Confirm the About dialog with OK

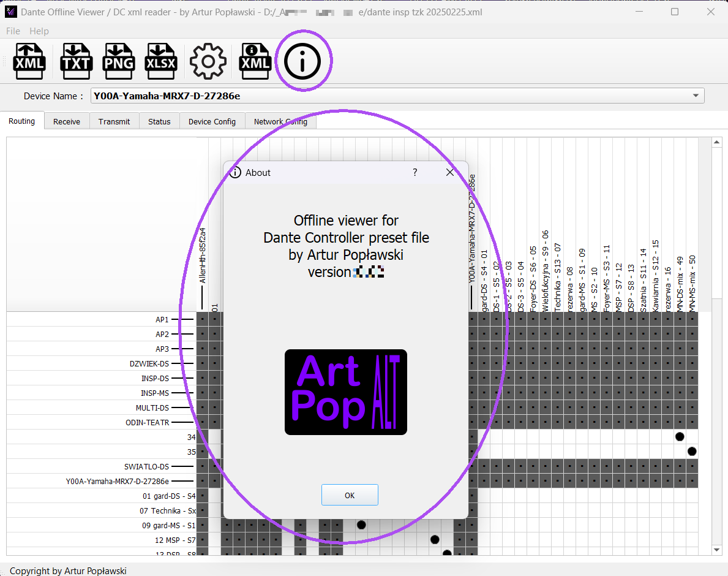coord(350,495)
